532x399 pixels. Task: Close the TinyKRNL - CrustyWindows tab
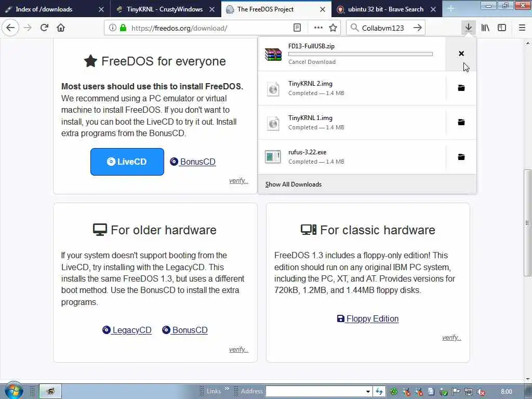[x=212, y=9]
